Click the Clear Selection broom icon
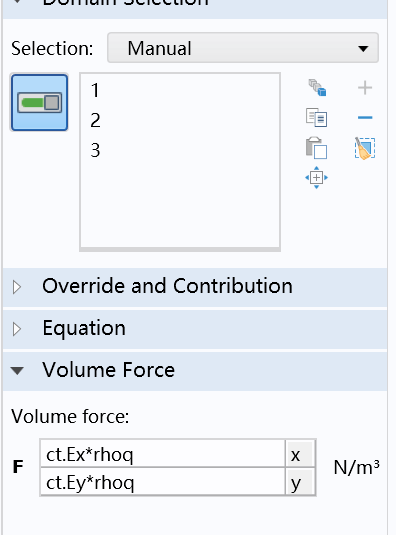The image size is (396, 535). click(x=365, y=148)
